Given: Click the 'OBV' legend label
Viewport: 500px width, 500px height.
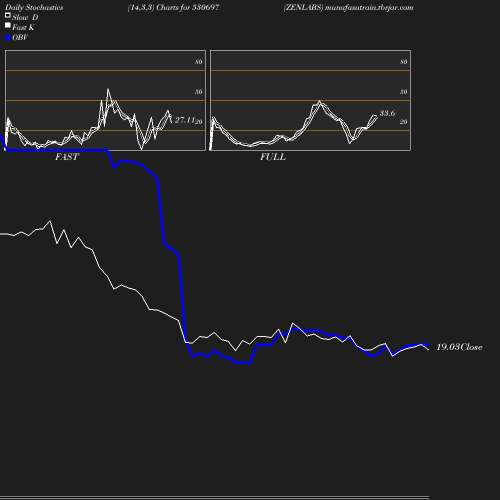Looking at the screenshot, I should point(20,37).
